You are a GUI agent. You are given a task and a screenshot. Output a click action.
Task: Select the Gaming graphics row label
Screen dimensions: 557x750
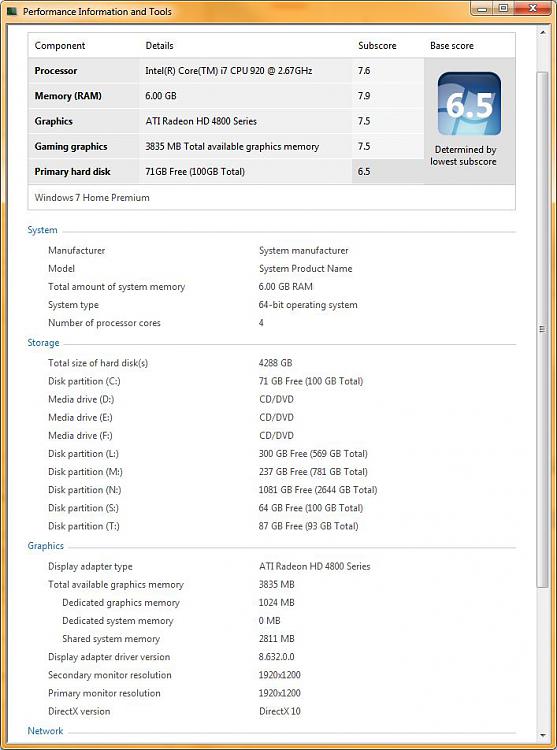coord(71,147)
